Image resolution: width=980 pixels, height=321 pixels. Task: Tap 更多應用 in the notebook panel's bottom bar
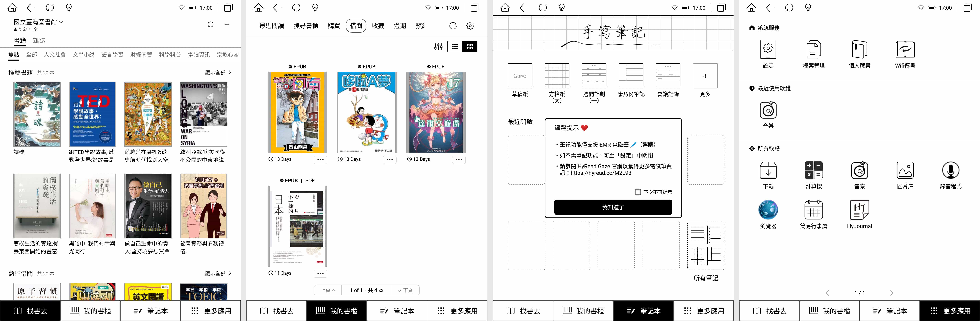704,311
